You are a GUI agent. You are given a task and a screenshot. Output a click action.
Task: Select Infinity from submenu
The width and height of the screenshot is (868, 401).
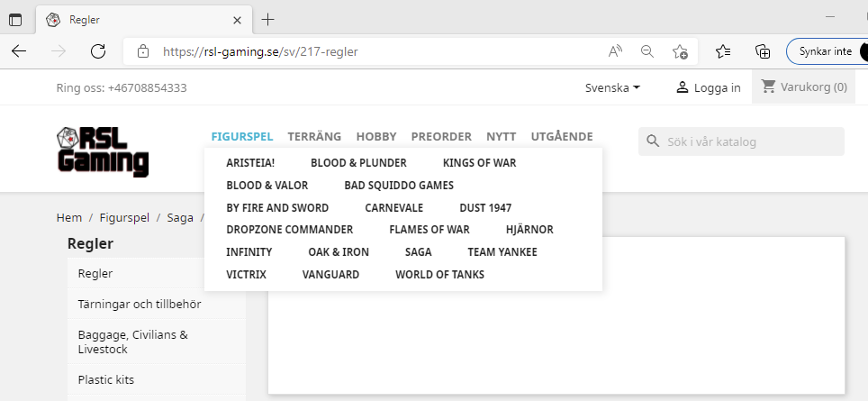coord(249,252)
